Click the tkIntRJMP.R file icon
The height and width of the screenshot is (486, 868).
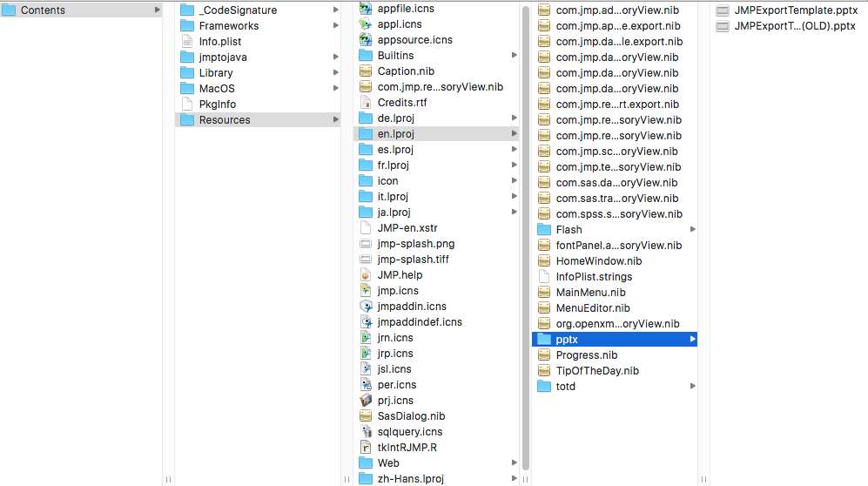[366, 448]
